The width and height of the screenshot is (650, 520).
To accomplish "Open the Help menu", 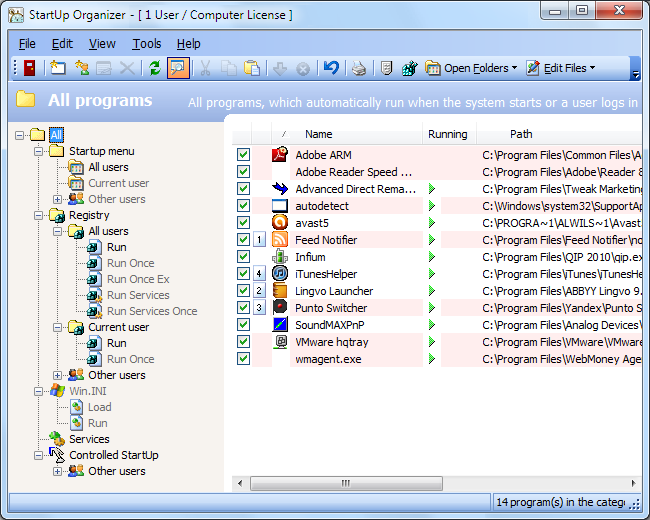I will pyautogui.click(x=189, y=44).
